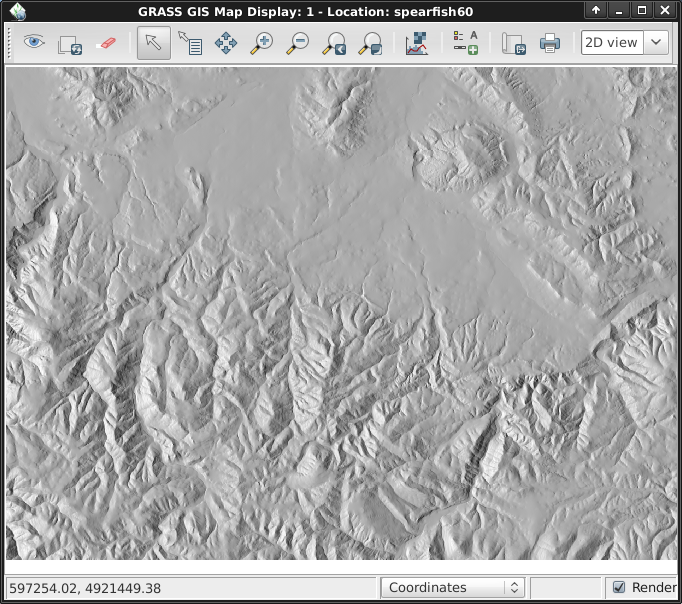Click the Display map eye icon
Screen dimensions: 682x604
[35, 43]
